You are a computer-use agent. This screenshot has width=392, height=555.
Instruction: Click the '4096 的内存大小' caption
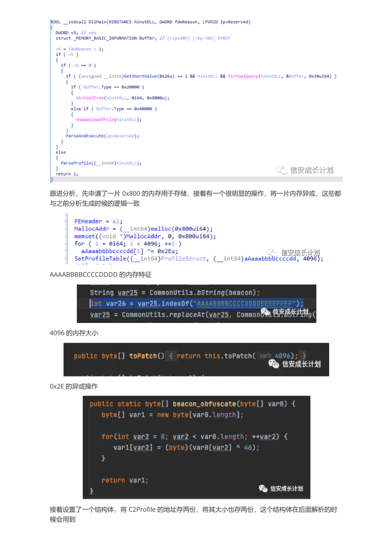[74, 333]
